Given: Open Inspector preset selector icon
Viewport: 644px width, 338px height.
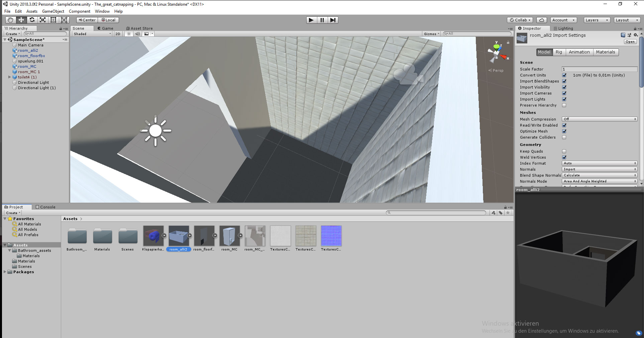Looking at the screenshot, I should [629, 35].
